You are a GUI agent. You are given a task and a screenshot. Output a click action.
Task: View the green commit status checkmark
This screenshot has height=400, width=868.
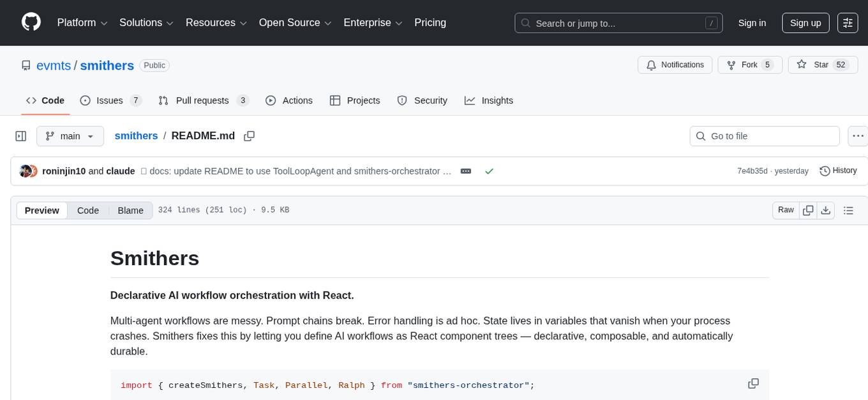coord(489,171)
